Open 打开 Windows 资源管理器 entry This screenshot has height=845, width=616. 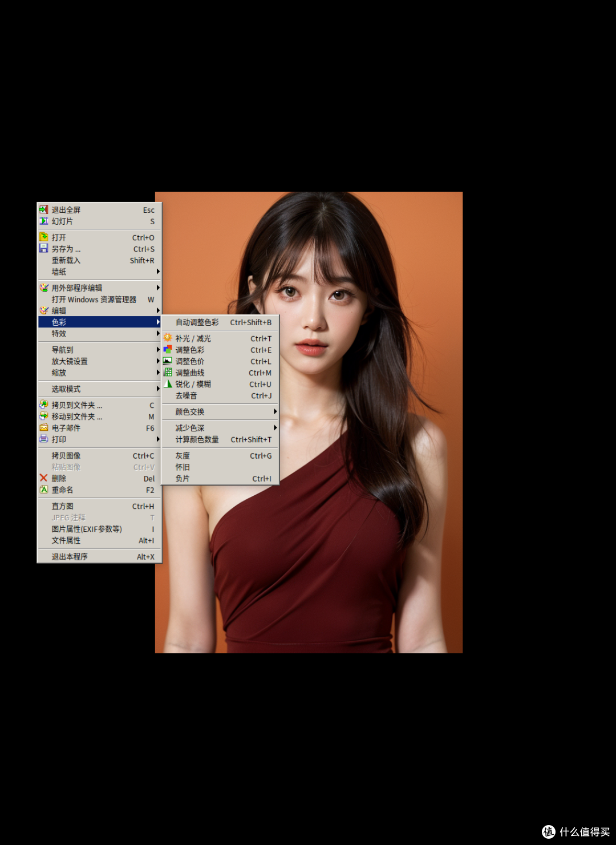click(x=99, y=299)
